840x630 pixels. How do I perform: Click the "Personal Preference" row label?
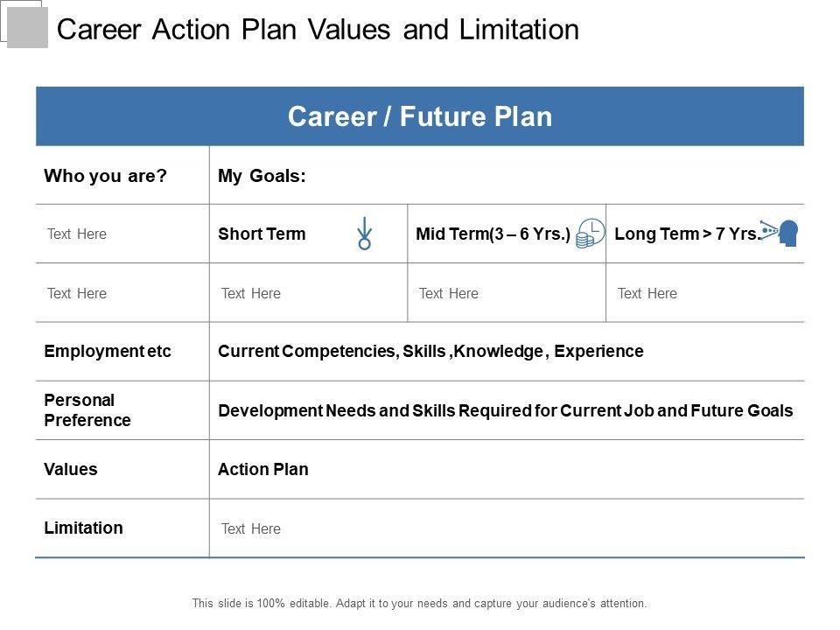87,409
